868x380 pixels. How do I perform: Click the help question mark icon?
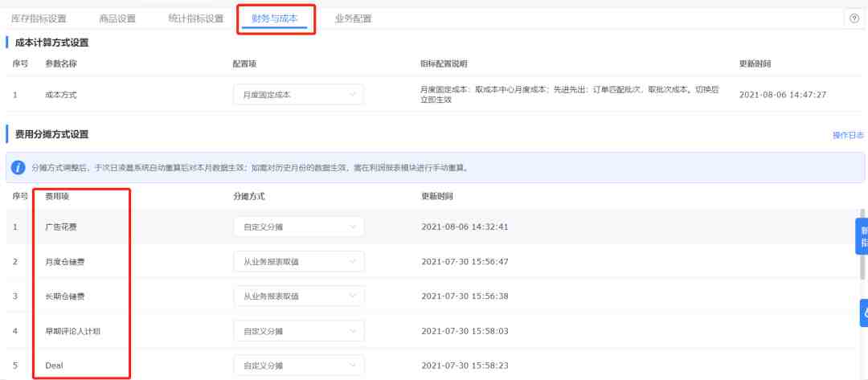(x=854, y=18)
